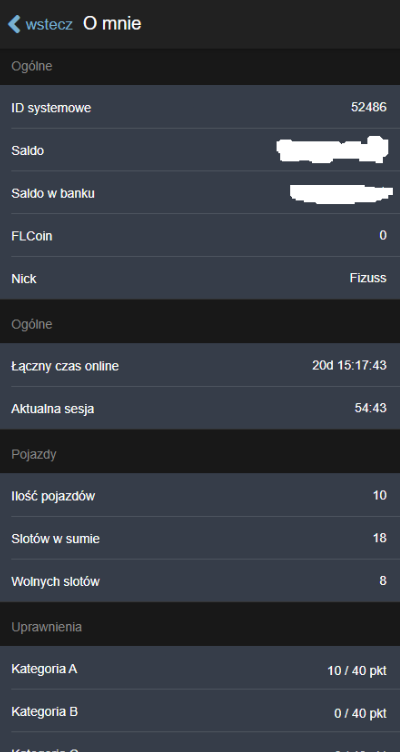Click the O mnie page title
The image size is (400, 752).
[x=112, y=24]
